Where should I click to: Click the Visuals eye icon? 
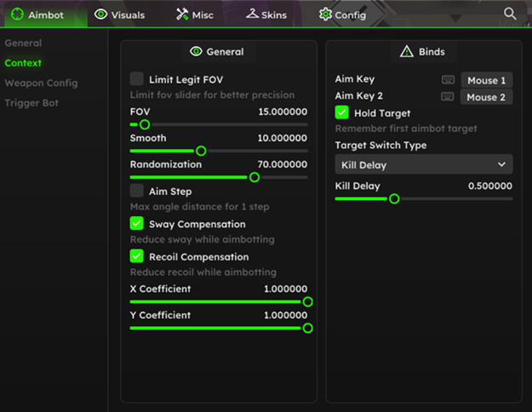pyautogui.click(x=100, y=14)
